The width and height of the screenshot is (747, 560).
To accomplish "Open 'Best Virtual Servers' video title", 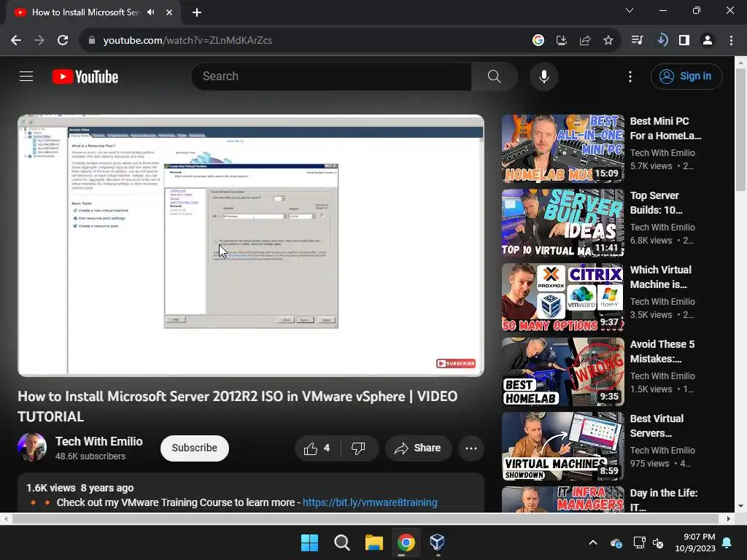I will (x=657, y=426).
